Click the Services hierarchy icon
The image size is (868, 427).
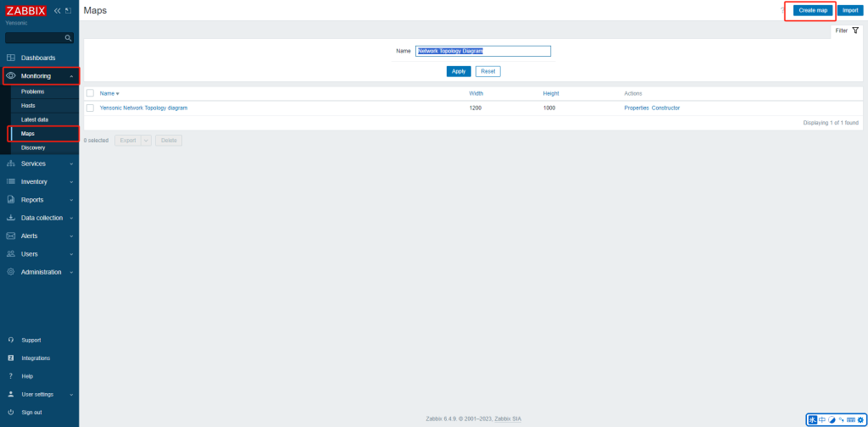tap(10, 164)
